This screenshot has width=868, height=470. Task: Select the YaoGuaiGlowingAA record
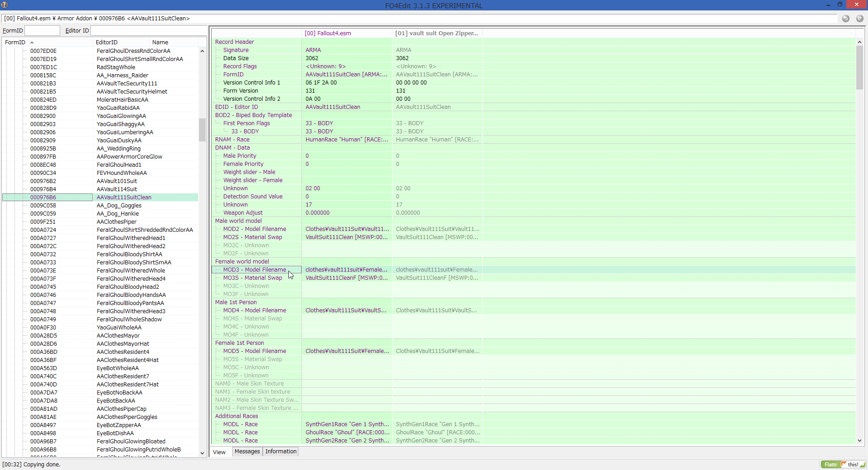pyautogui.click(x=121, y=116)
